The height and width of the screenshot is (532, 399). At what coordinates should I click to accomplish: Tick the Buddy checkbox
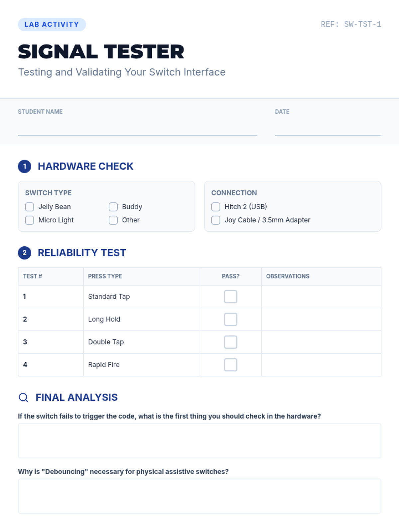point(113,207)
